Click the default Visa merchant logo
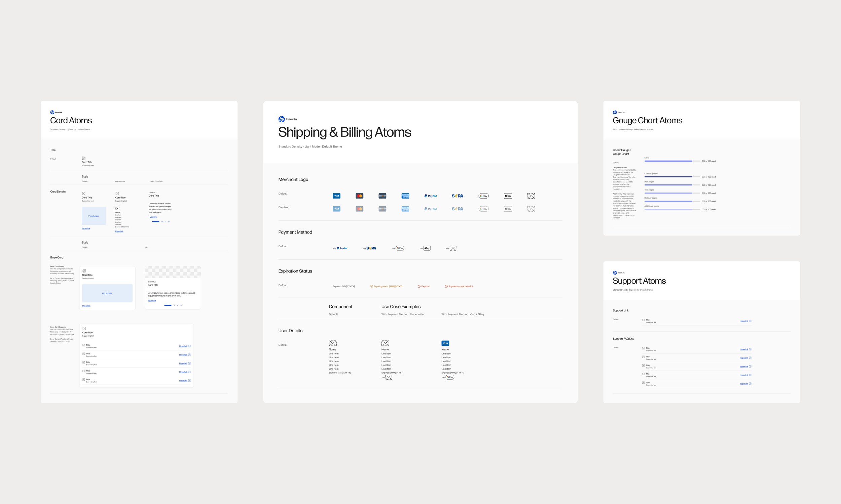 point(336,196)
